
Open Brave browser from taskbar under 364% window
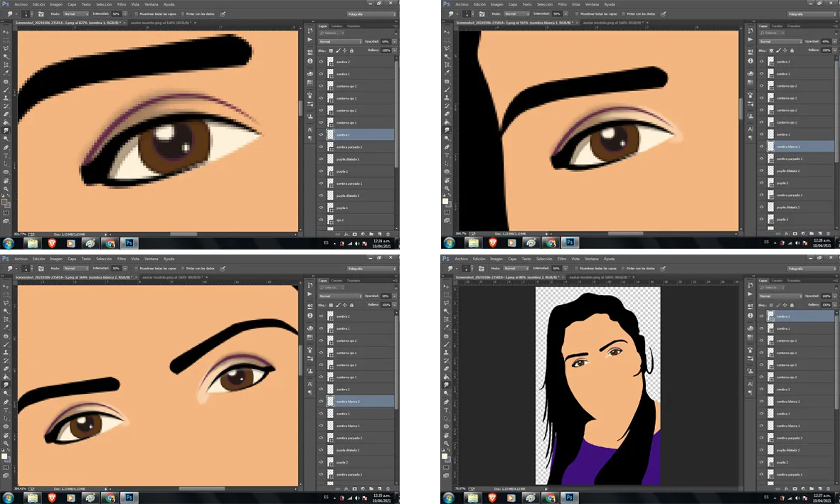point(52,498)
